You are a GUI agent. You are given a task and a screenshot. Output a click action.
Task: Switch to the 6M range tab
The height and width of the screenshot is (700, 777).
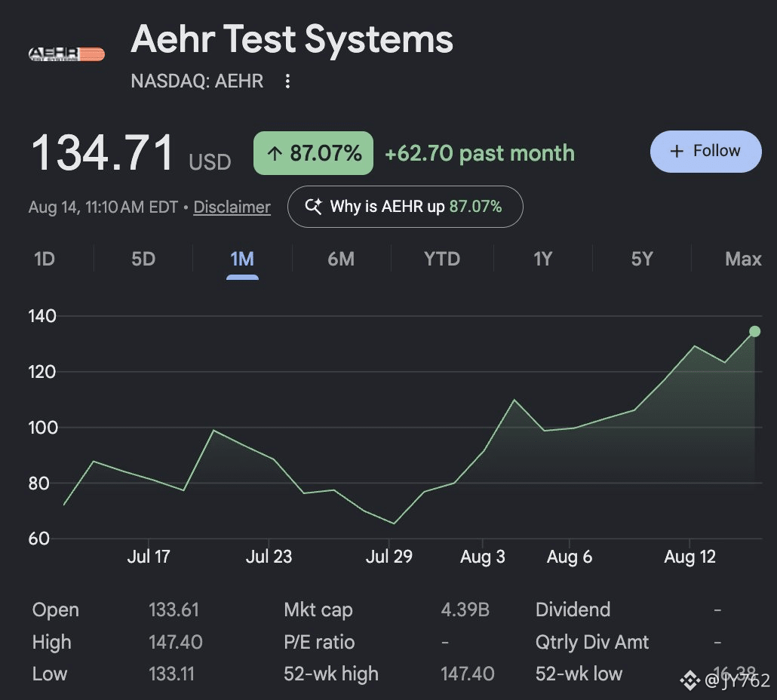pos(341,259)
